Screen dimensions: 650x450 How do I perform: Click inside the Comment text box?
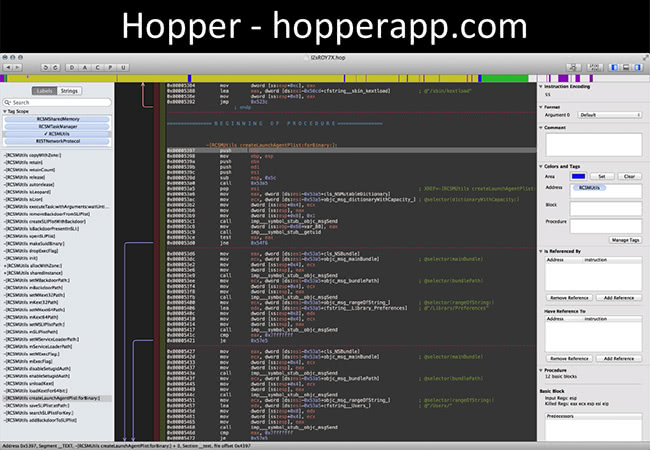click(x=594, y=145)
